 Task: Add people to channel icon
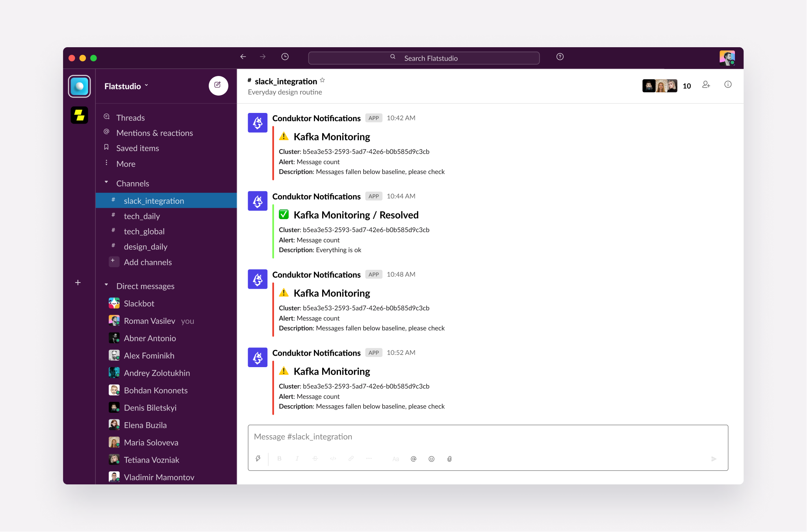click(x=706, y=85)
